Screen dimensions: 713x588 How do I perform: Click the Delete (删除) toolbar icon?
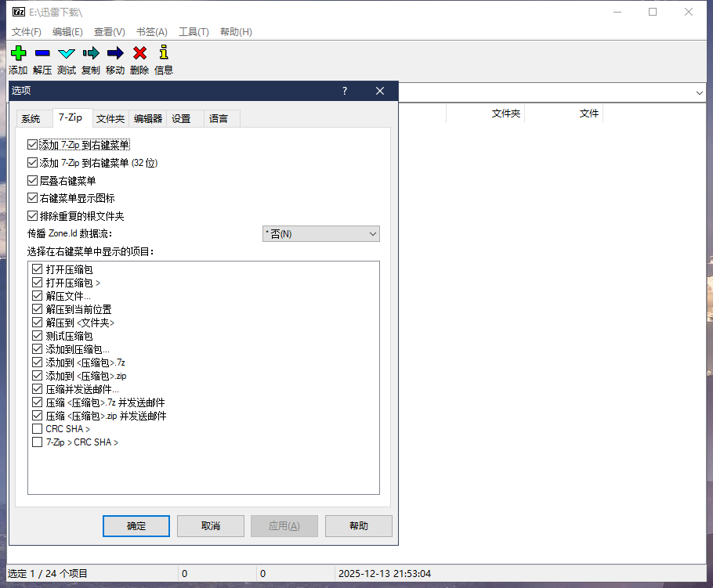tap(139, 52)
